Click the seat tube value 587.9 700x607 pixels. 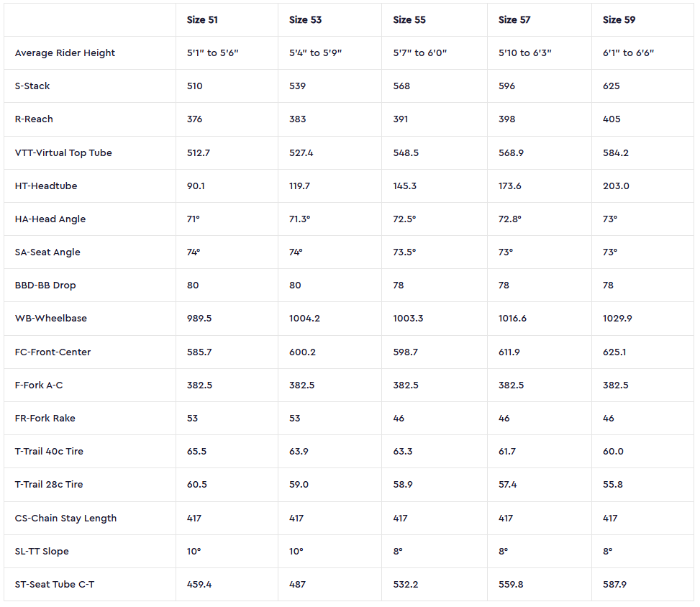point(614,584)
